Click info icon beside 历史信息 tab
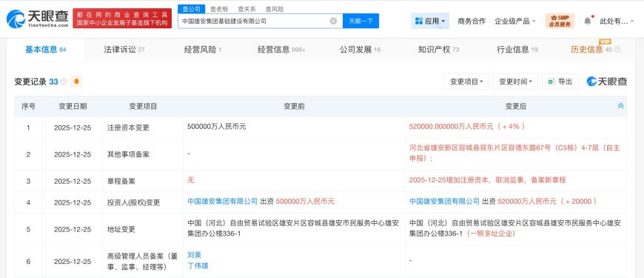Viewport: 644px width, 278px height. (x=617, y=50)
